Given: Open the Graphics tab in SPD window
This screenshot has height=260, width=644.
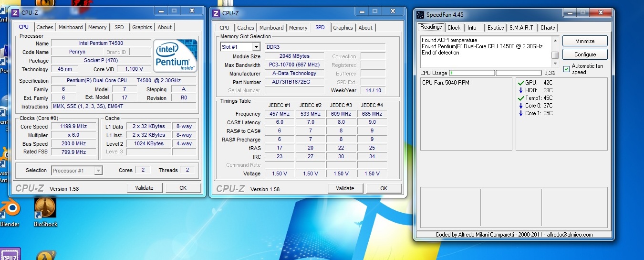Looking at the screenshot, I should point(343,28).
